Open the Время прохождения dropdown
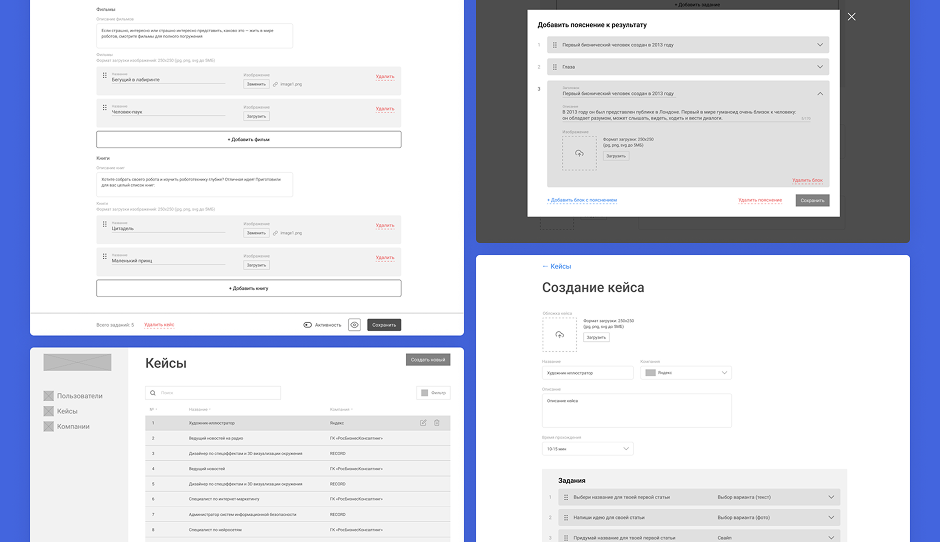 (x=587, y=449)
